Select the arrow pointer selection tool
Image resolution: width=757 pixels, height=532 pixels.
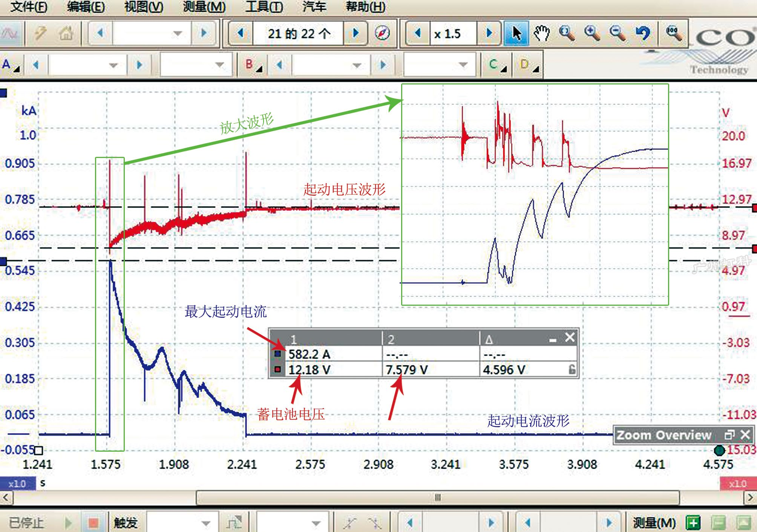click(x=516, y=33)
